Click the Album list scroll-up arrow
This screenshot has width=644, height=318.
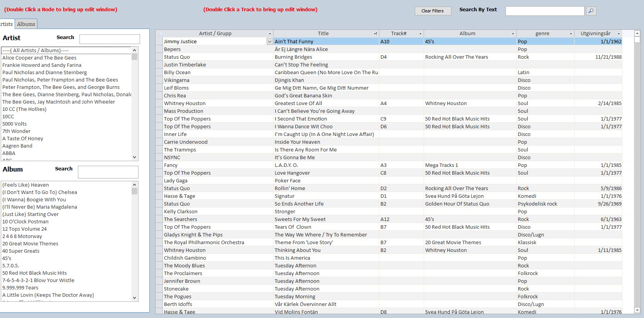[134, 185]
